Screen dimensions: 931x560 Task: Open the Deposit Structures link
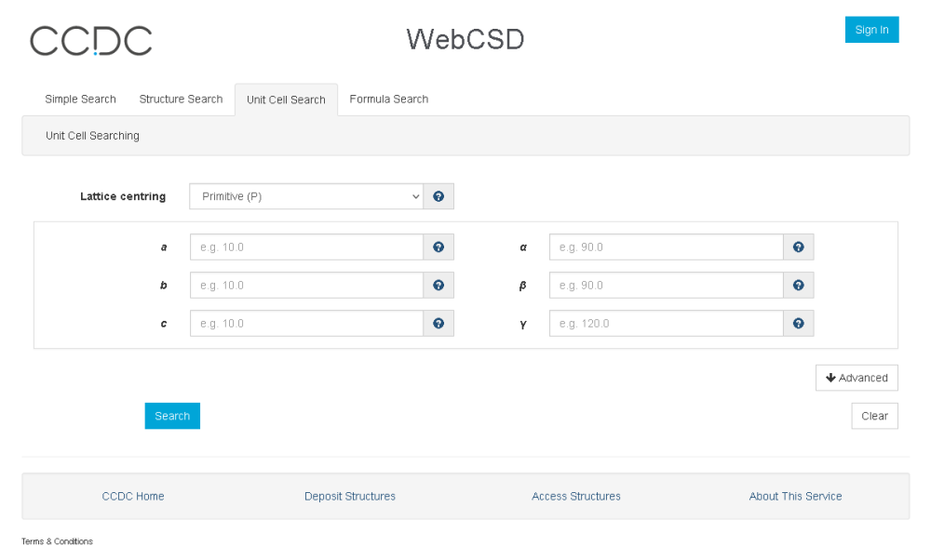pos(350,496)
